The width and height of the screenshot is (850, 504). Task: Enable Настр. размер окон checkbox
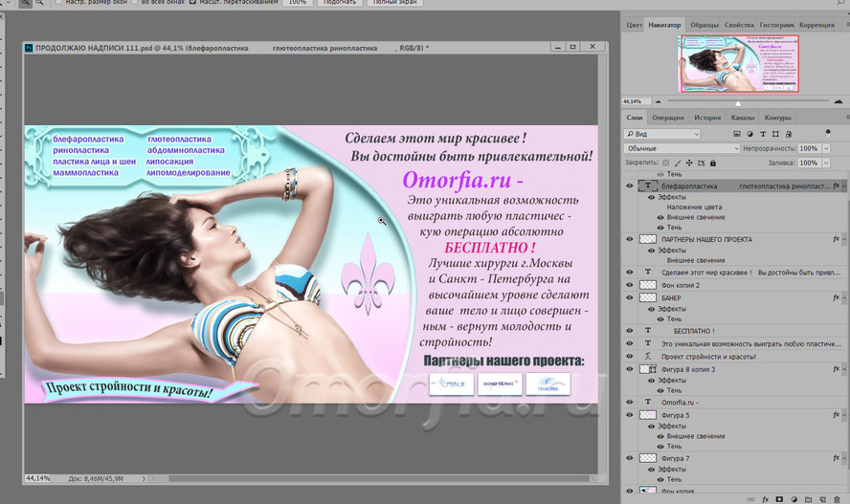58,2
